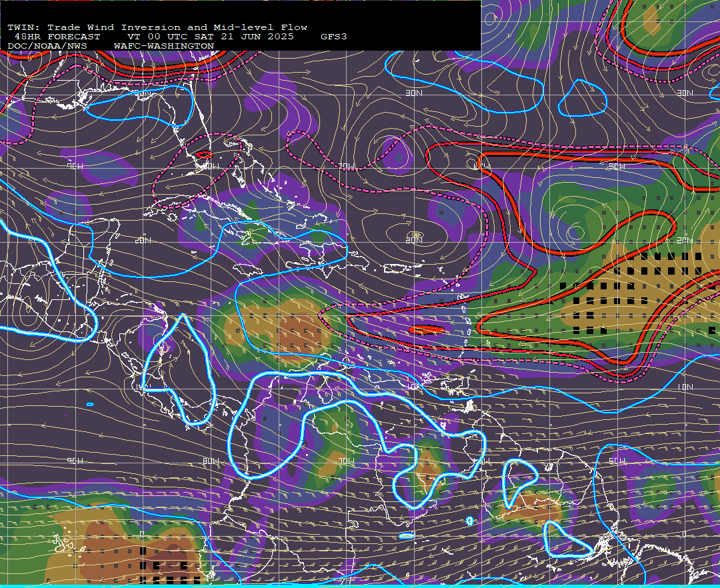Screen dimensions: 720x588
Task: Click the lower "90W" longitude label
Action: (x=75, y=461)
